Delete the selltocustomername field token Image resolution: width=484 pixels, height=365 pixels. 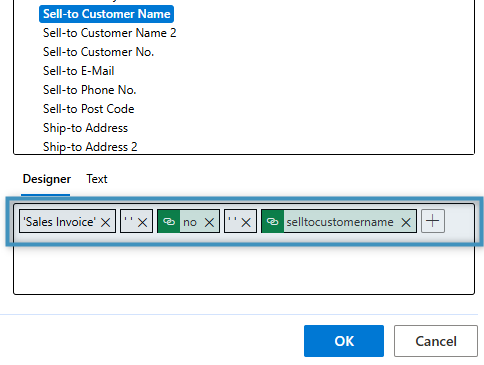406,222
